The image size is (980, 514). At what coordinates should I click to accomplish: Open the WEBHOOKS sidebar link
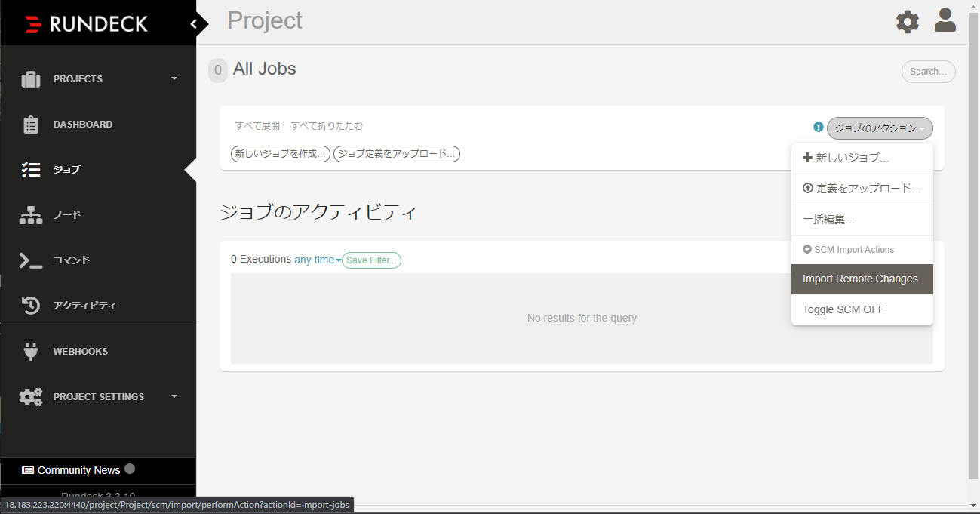pyautogui.click(x=81, y=351)
